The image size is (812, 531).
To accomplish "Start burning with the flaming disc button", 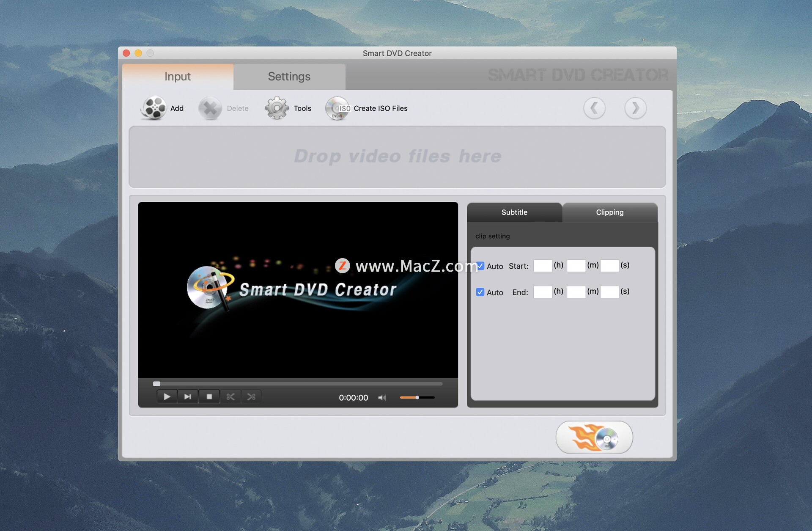I will click(594, 437).
